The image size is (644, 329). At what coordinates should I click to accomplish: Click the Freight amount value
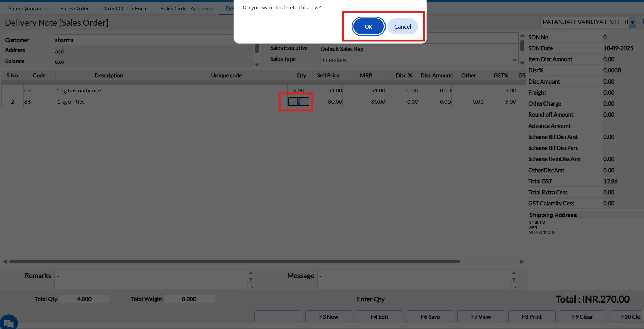[x=609, y=92]
